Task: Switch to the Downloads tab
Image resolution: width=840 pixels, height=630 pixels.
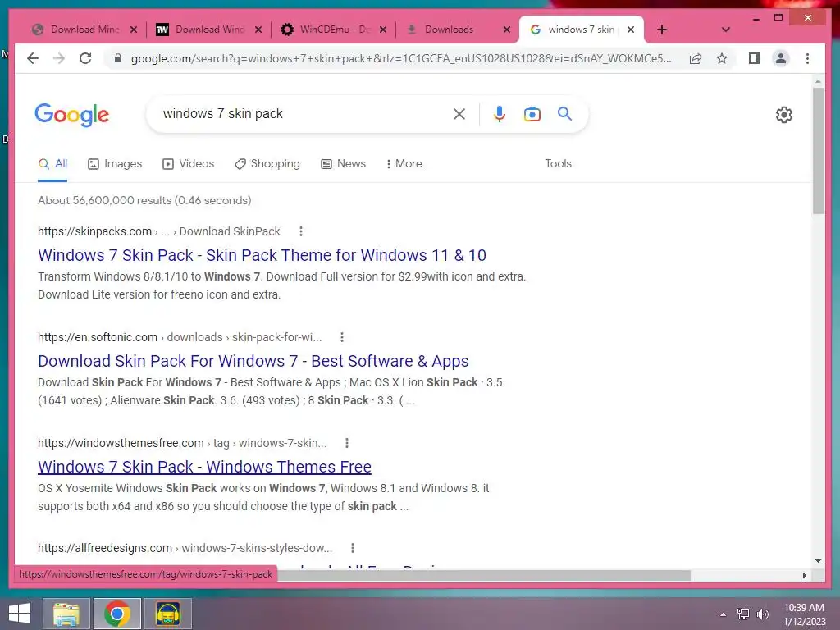Action: click(449, 30)
